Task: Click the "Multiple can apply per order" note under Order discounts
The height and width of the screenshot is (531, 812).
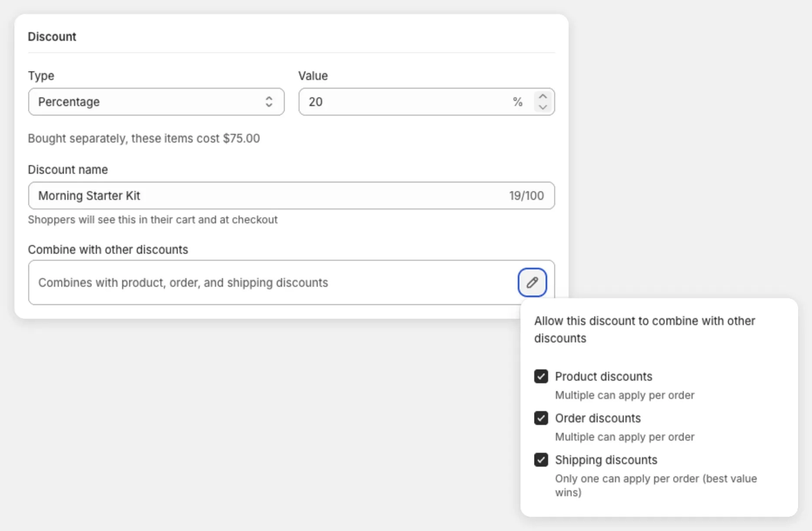Action: 625,437
